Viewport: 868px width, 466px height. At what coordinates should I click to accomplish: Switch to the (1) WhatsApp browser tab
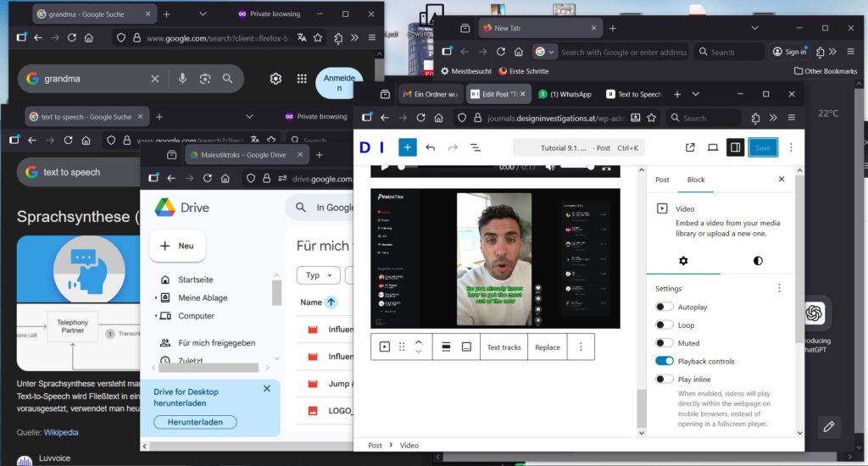pos(565,94)
